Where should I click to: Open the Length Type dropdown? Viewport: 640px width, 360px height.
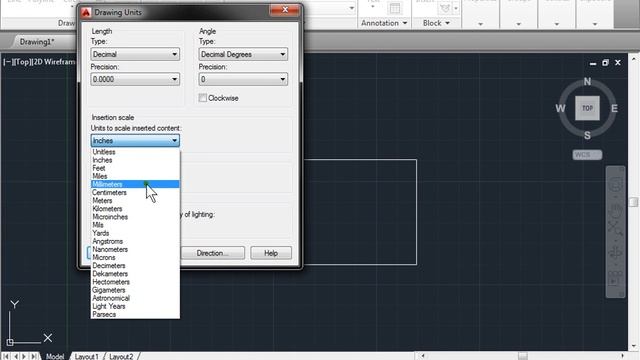[x=135, y=54]
